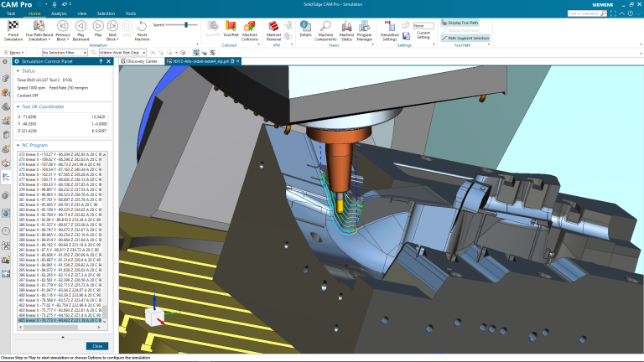Open the history clock sidebar icon
This screenshot has height=362, width=644.
6,231
